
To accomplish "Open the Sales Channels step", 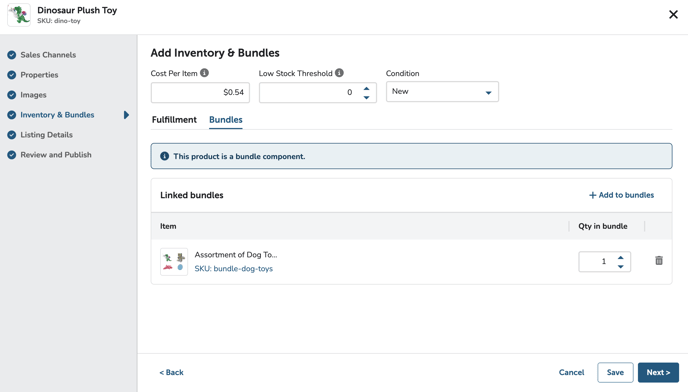I will (48, 55).
